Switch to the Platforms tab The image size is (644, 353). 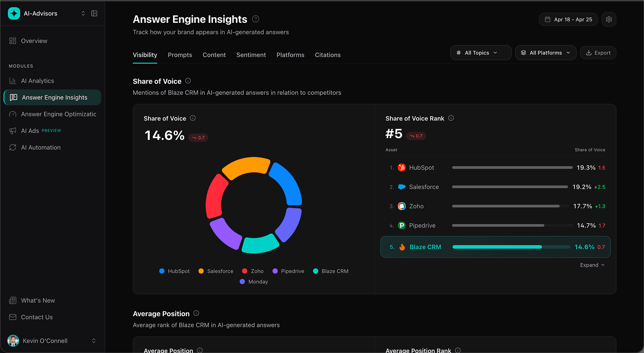tap(290, 55)
